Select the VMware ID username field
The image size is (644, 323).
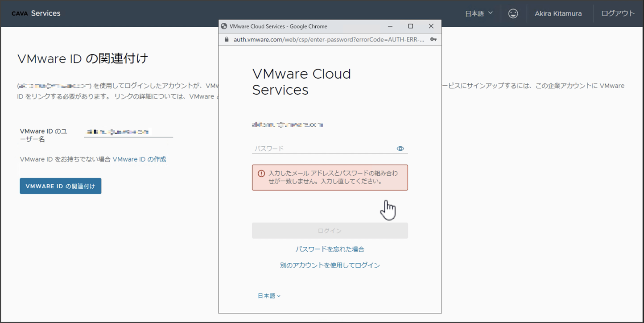click(128, 131)
